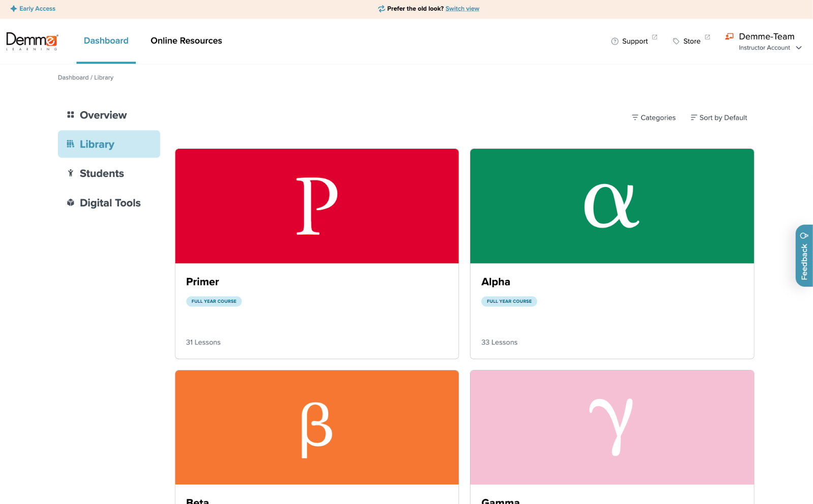Click the Sort by Default lines icon

(x=694, y=117)
